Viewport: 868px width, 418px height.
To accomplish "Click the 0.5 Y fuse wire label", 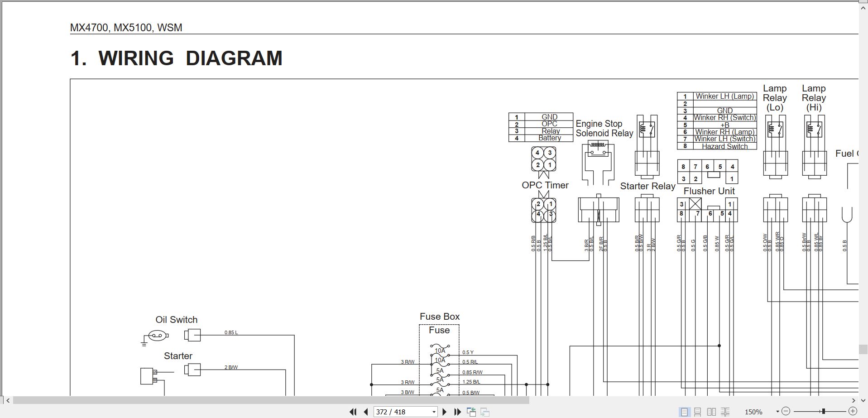I will (468, 352).
